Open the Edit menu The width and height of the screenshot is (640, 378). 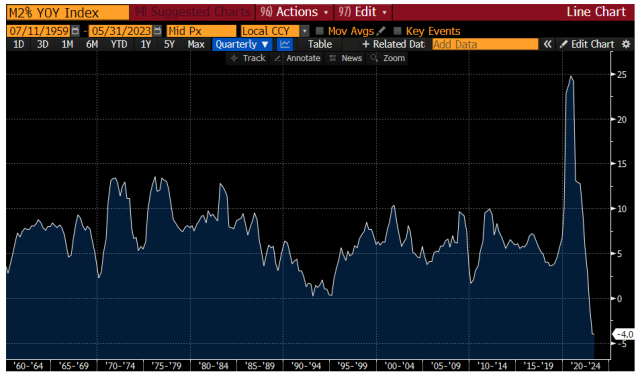tap(363, 12)
